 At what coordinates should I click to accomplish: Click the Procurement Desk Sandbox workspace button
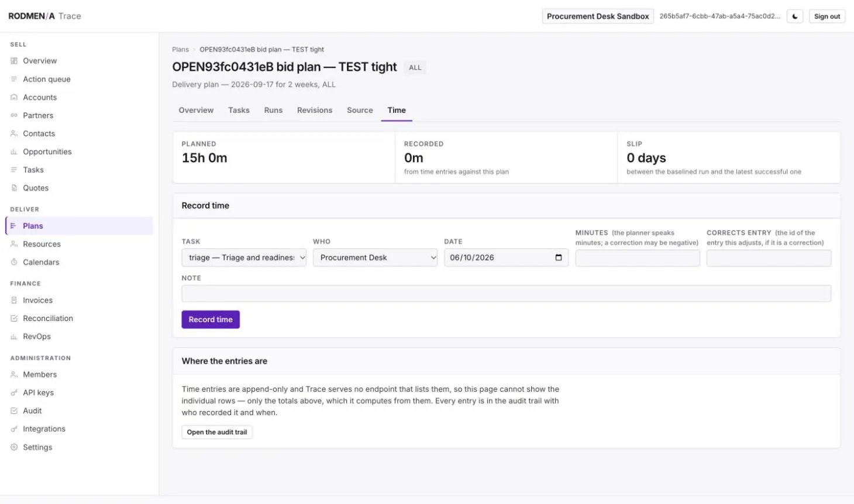point(598,16)
